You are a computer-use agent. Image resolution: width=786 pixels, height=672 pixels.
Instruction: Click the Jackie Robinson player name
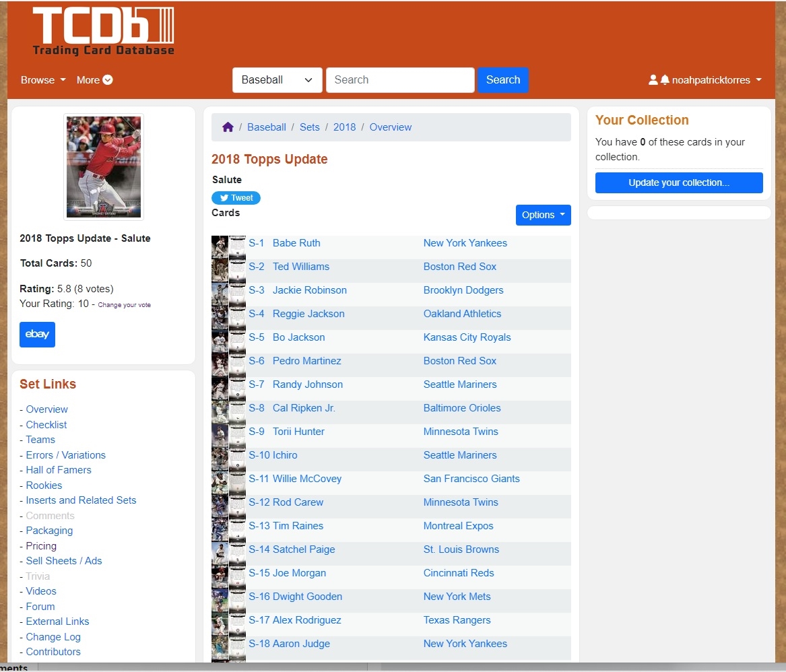tap(309, 290)
